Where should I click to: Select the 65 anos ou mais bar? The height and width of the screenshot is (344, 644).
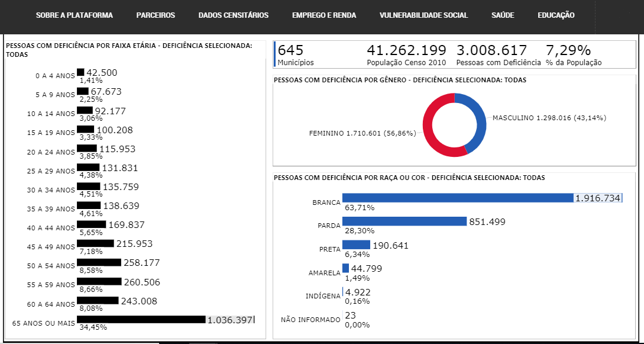pyautogui.click(x=141, y=320)
